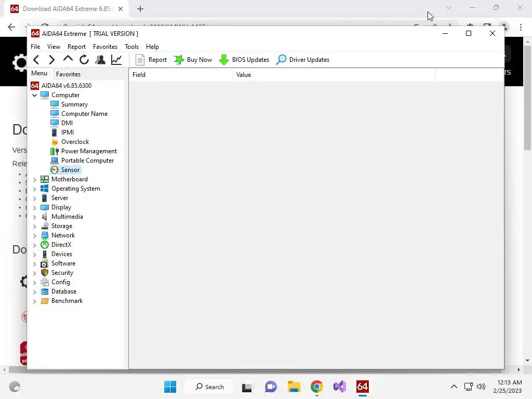Open the Tools menu

click(131, 46)
